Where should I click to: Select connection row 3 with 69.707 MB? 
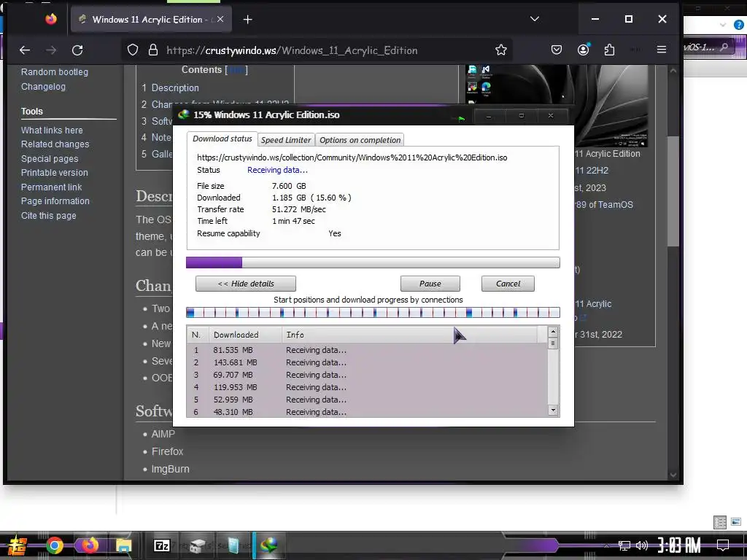[368, 375]
